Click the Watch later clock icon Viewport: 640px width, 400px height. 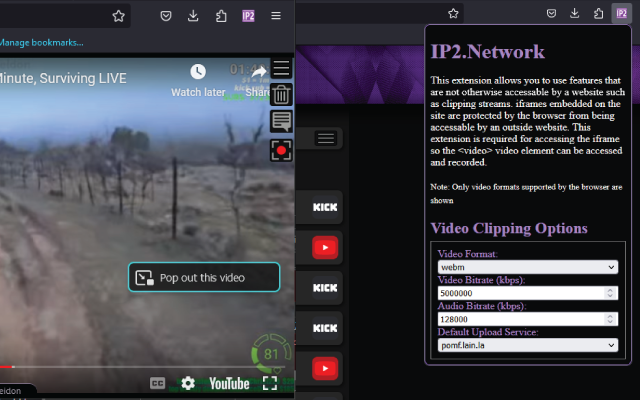tap(198, 72)
